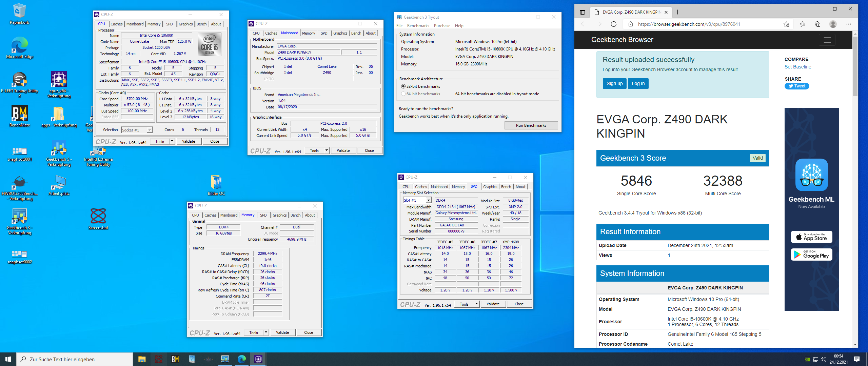Launch BenchMate desktop icon
This screenshot has width=868, height=366.
point(19,116)
